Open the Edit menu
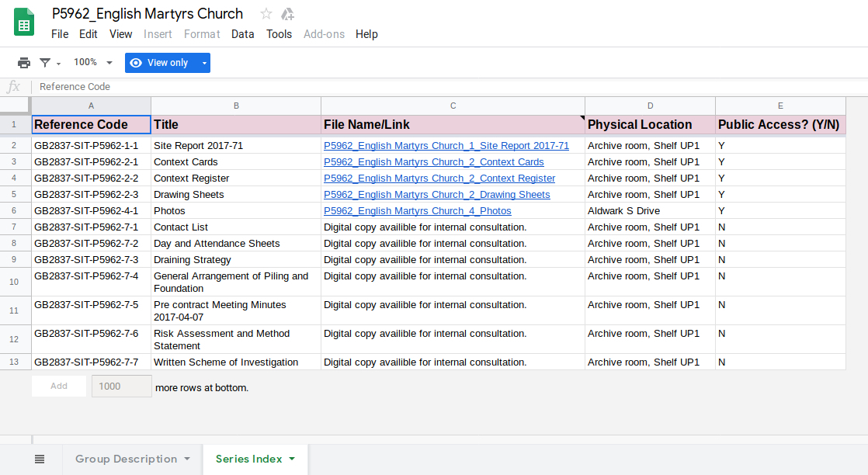The image size is (868, 475). pos(88,34)
